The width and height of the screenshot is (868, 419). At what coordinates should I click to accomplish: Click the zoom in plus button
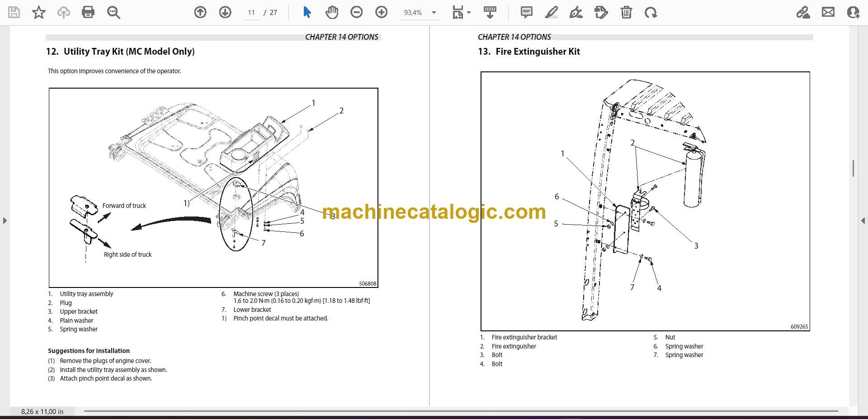coord(382,12)
